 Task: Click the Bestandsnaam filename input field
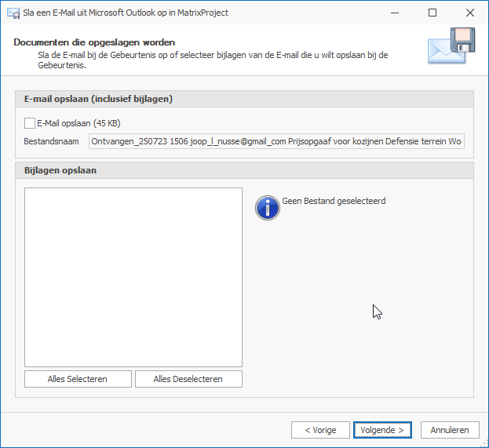[276, 141]
